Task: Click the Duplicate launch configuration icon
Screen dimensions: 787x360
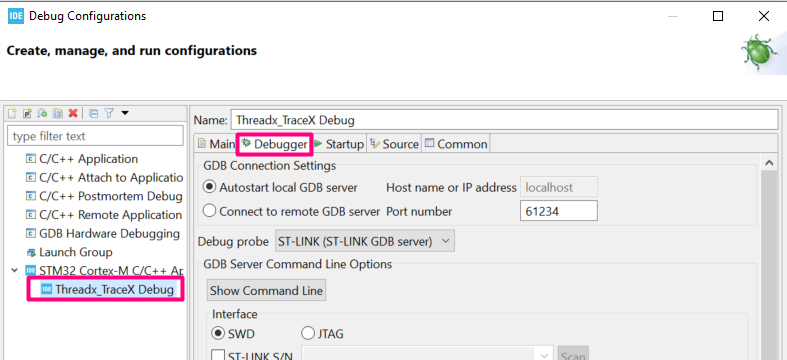Action: [58, 113]
